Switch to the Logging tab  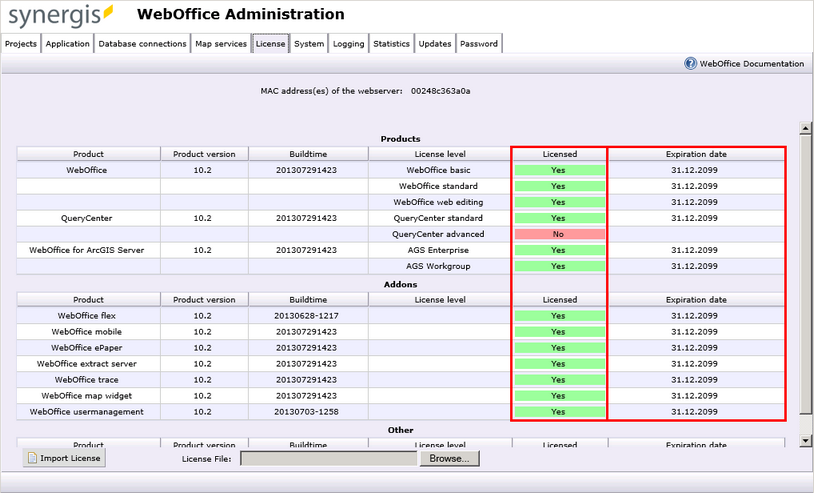pos(348,44)
